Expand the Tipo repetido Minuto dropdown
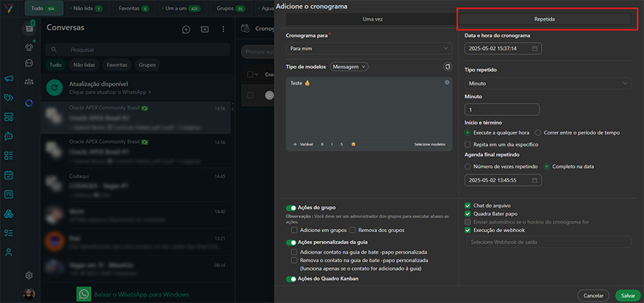This screenshot has height=303, width=644. (547, 84)
